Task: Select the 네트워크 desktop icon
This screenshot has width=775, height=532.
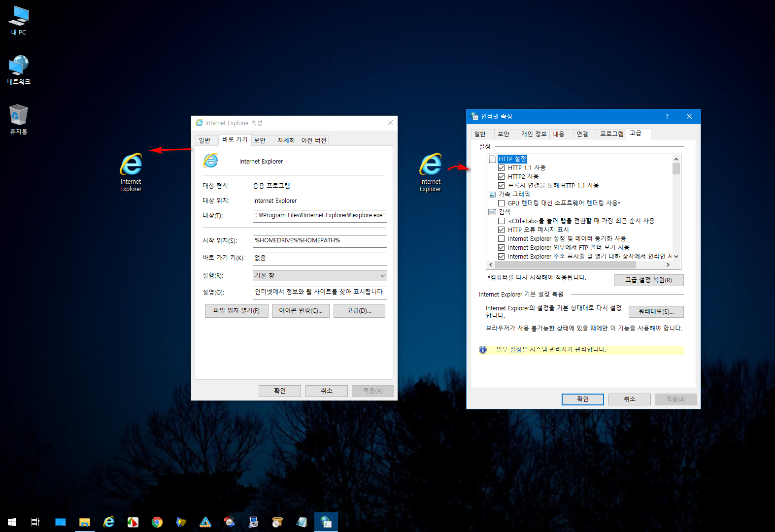Action: [x=19, y=70]
